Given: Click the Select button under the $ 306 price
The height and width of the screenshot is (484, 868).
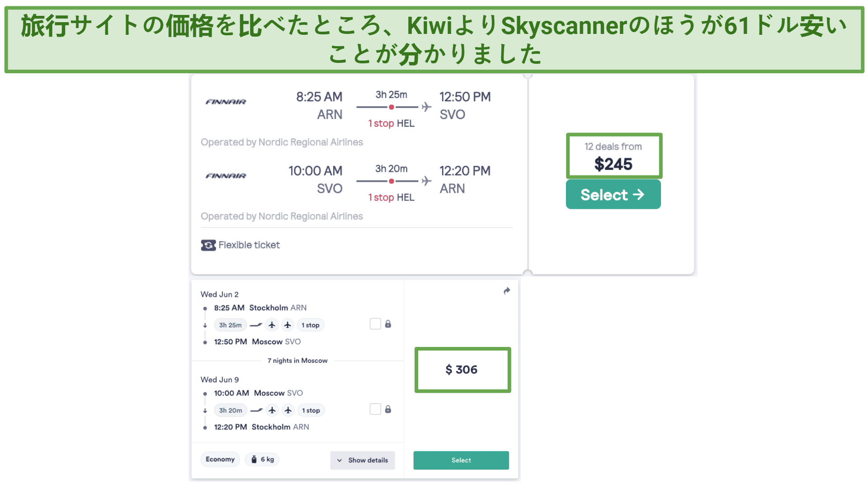Looking at the screenshot, I should pyautogui.click(x=461, y=460).
